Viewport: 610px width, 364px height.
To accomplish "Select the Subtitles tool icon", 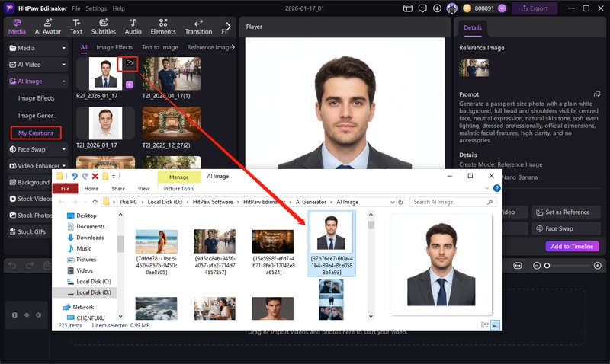I will 103,27.
